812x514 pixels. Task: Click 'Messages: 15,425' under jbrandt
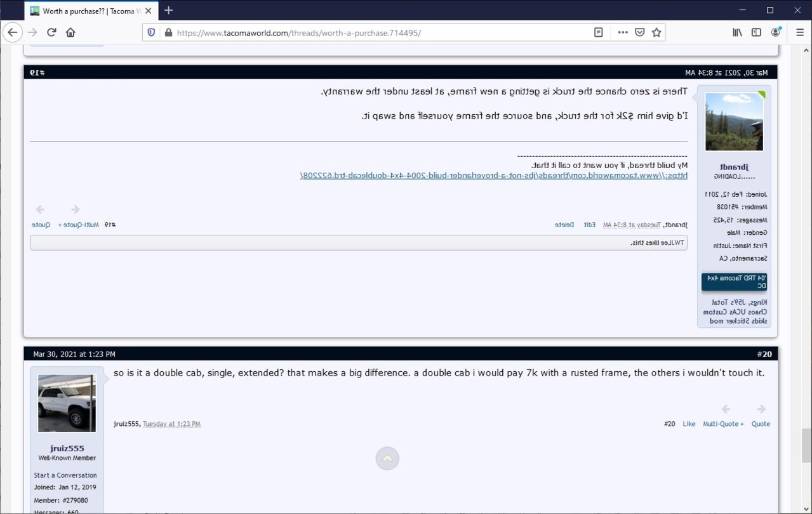740,220
